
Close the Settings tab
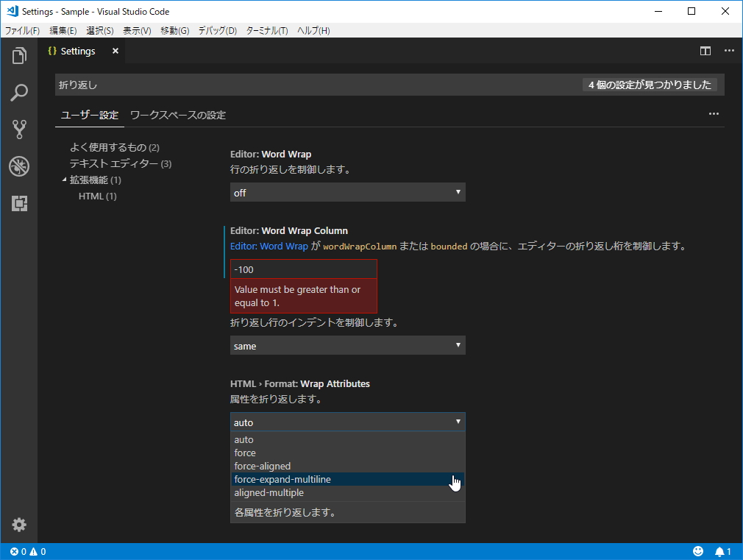(115, 51)
